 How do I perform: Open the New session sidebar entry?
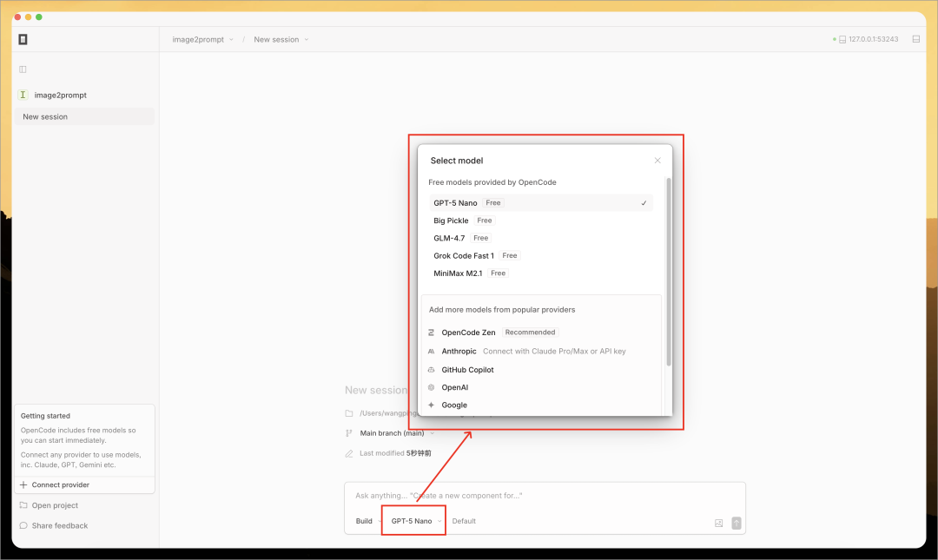coord(83,116)
